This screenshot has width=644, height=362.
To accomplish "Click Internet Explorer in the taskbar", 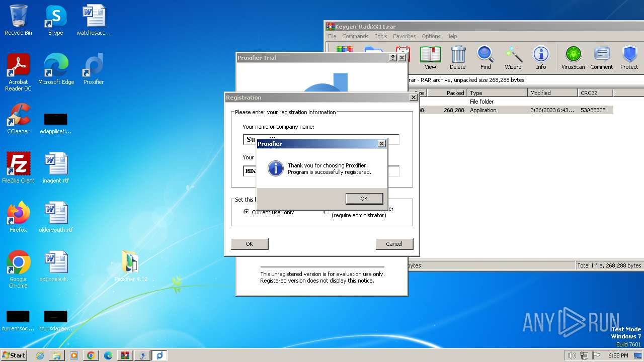I will 40,355.
